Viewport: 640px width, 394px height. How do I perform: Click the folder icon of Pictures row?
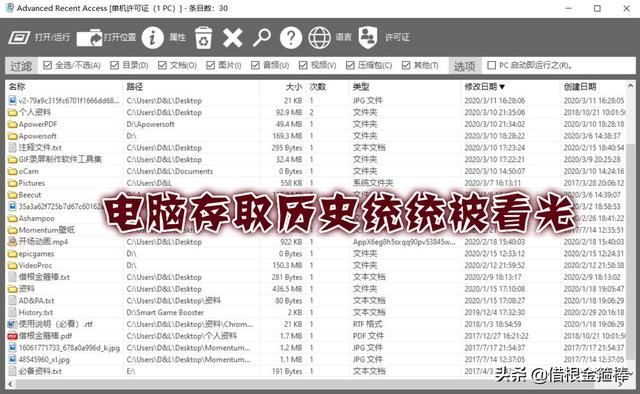(x=12, y=183)
